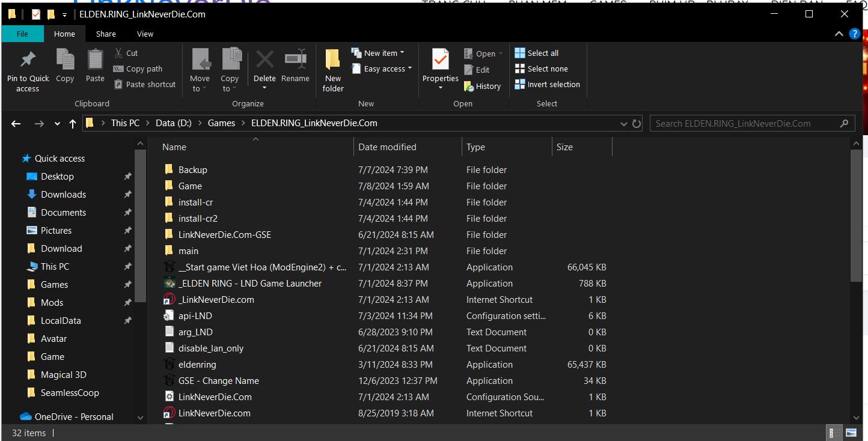Click the Cut scissors command
The image size is (868, 441).
[126, 53]
